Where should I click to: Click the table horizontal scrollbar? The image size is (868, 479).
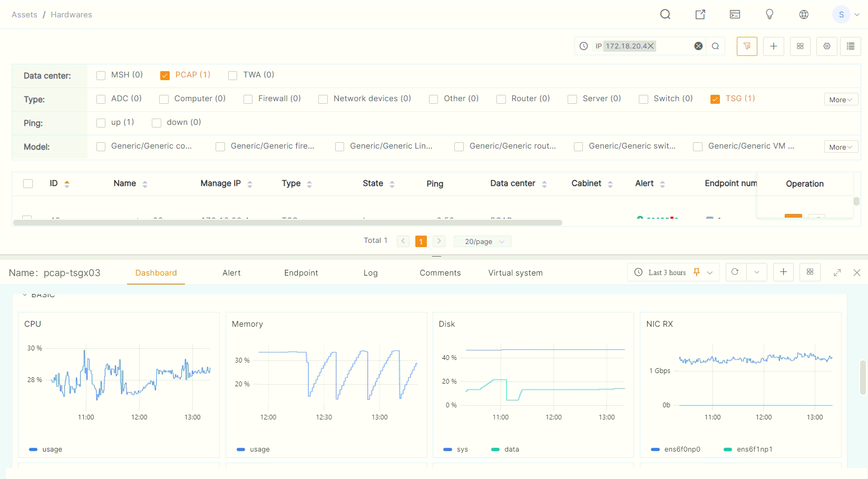pyautogui.click(x=287, y=222)
